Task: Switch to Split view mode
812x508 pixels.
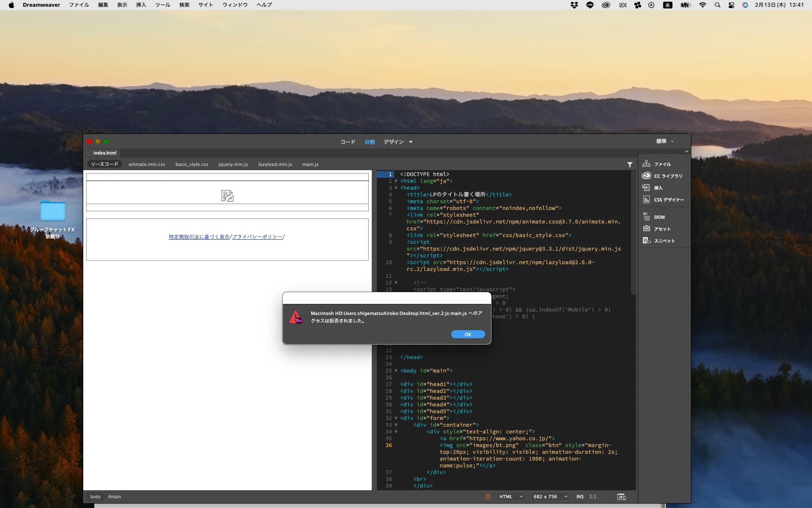Action: click(370, 142)
